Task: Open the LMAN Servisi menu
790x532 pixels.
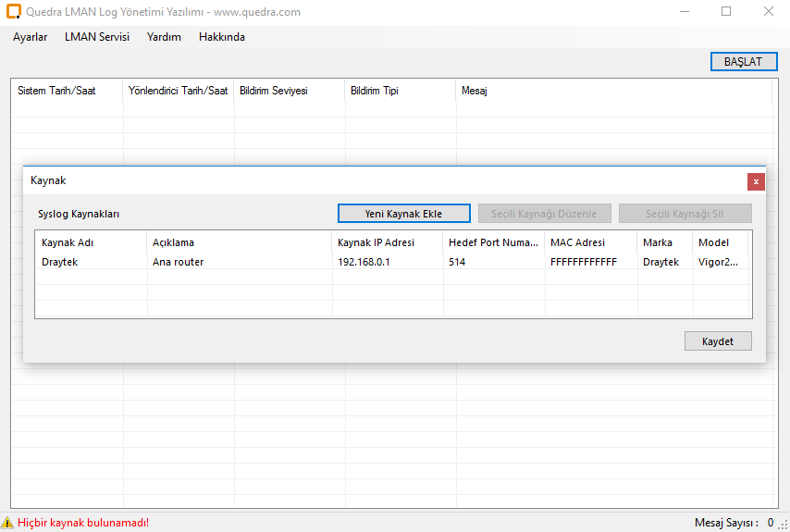Action: (x=97, y=37)
